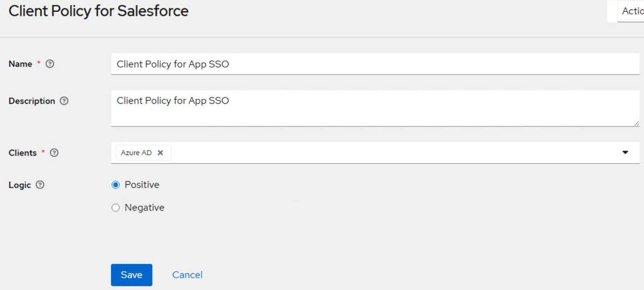Open the Action dropdown in the header
Viewport: 644px width, 290px height.
click(632, 11)
